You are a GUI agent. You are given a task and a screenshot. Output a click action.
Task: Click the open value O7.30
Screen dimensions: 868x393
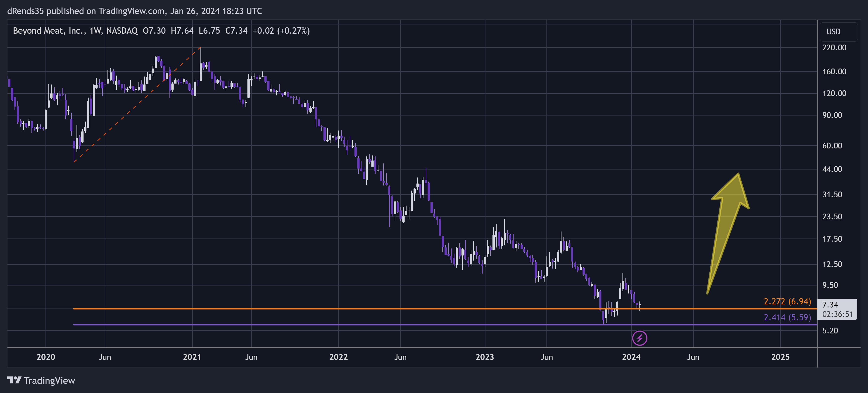click(154, 31)
